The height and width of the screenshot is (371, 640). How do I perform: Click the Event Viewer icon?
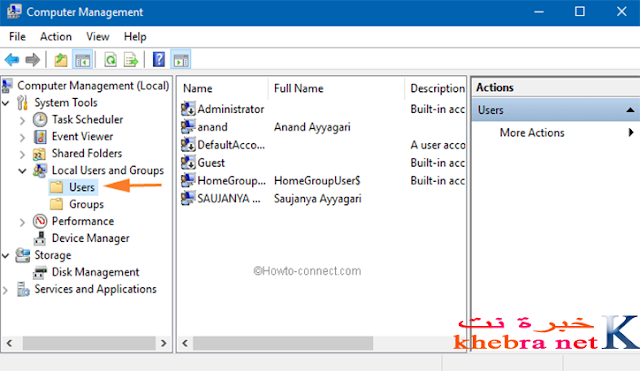(40, 137)
